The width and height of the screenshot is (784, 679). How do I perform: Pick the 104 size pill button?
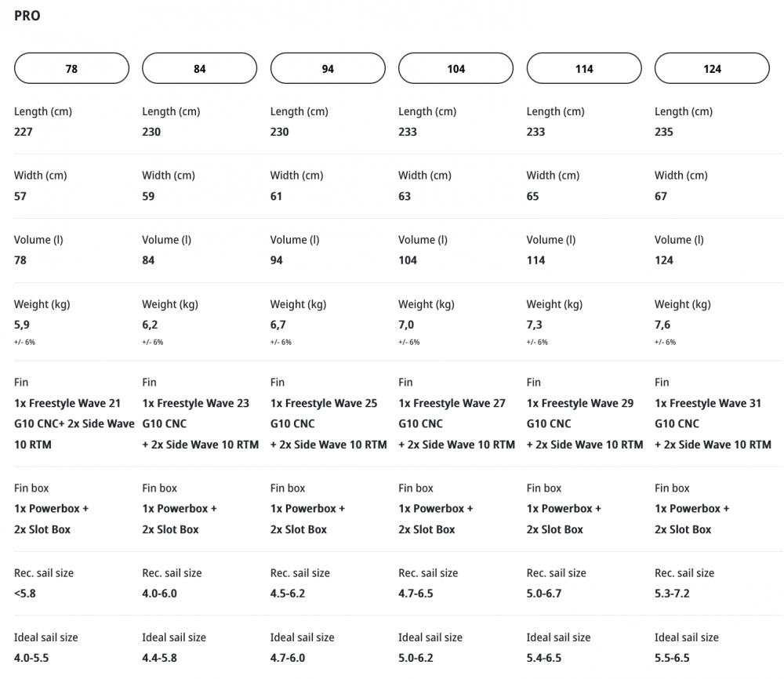[456, 69]
